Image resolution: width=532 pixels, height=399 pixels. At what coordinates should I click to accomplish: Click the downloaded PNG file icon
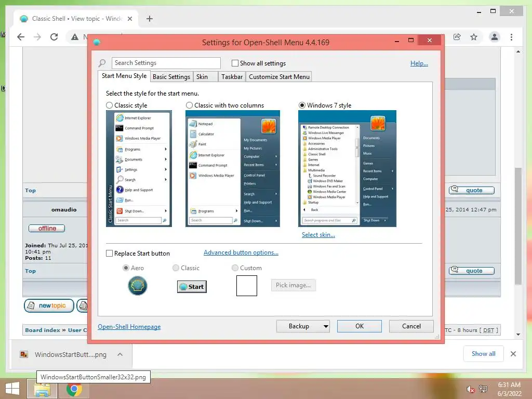click(x=24, y=354)
